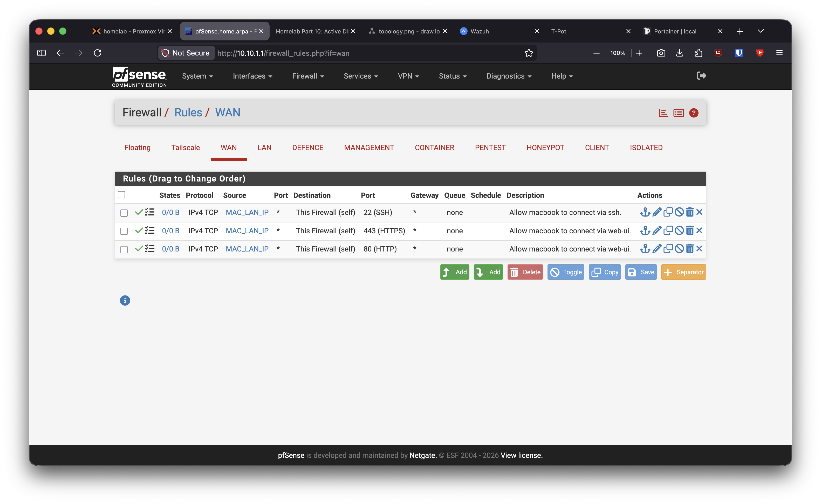The width and height of the screenshot is (821, 504).
Task: Click the red Delete button
Action: [525, 272]
